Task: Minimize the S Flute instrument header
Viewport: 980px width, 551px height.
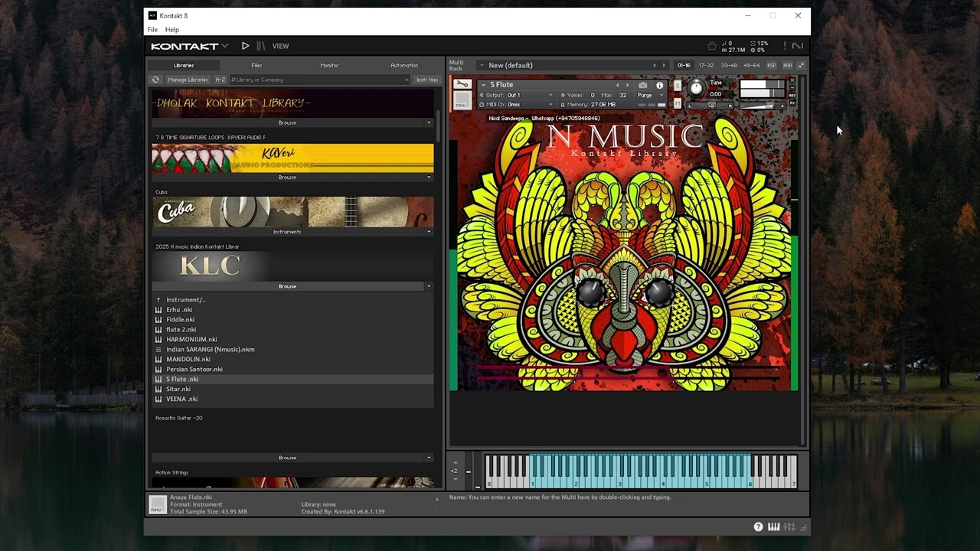Action: pos(792,87)
